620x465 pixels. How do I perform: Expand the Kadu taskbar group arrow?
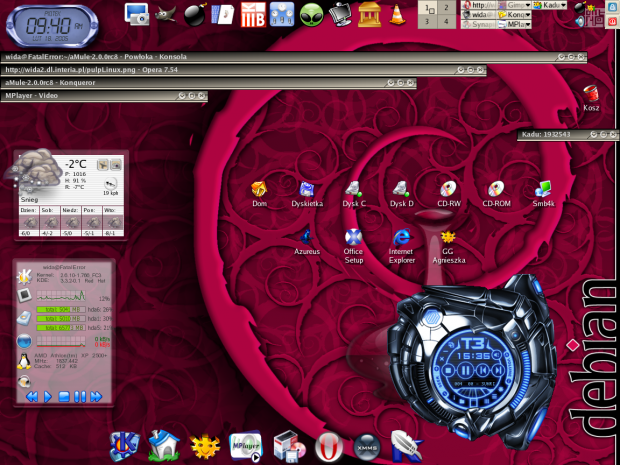pos(563,5)
